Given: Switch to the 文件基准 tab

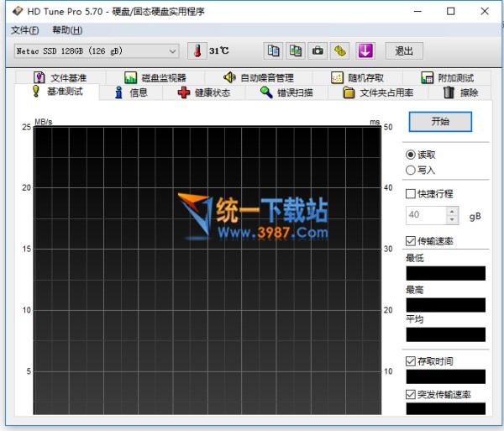Looking at the screenshot, I should (x=60, y=77).
